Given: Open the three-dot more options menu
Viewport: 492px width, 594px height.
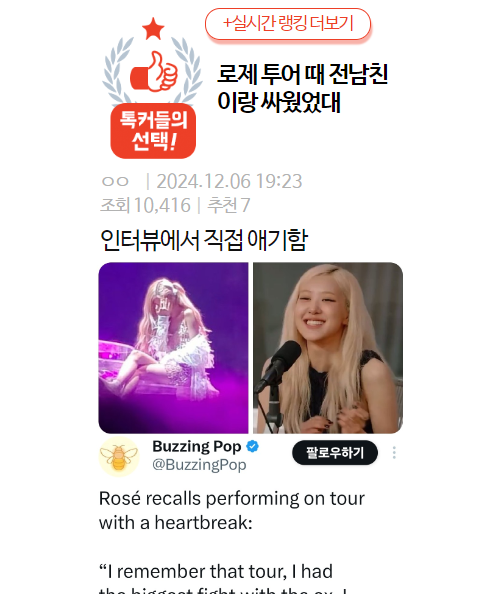Looking at the screenshot, I should point(394,453).
